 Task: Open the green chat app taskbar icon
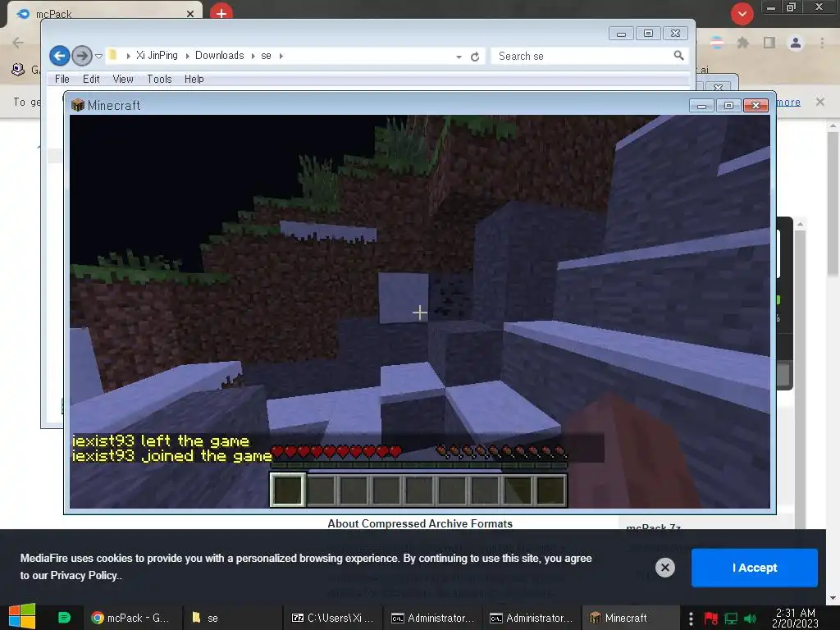pyautogui.click(x=64, y=618)
